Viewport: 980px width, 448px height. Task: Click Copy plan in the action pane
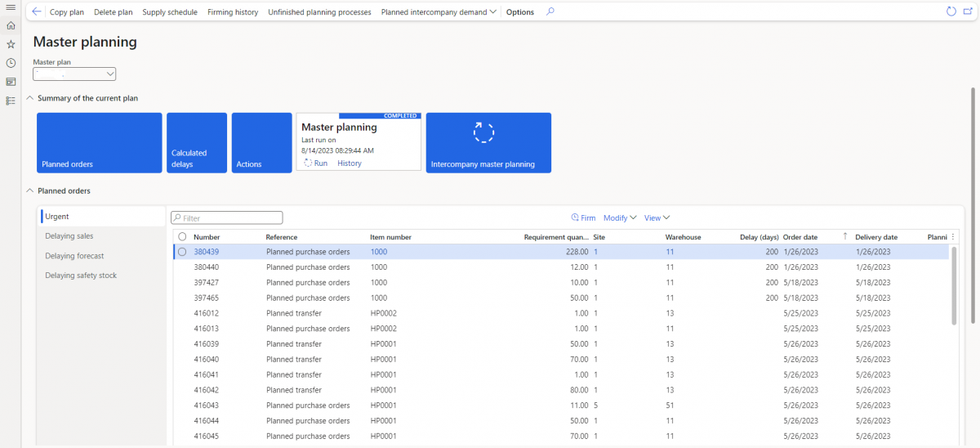(x=67, y=12)
